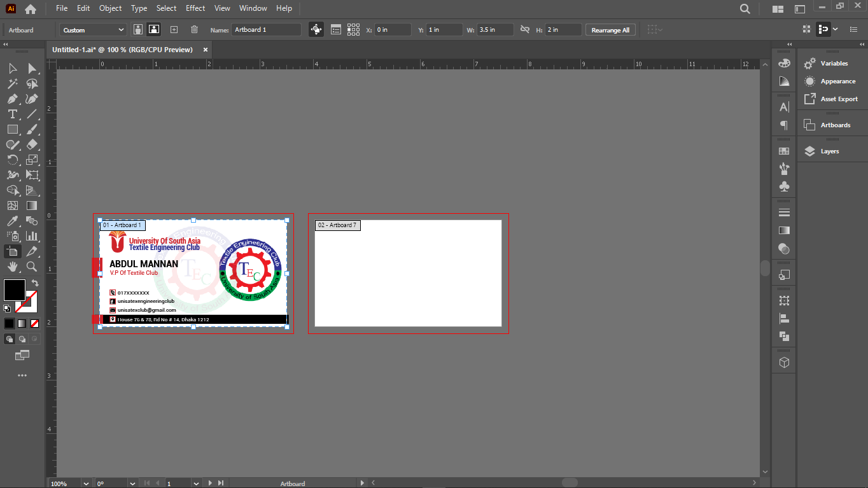
Task: Select the Mesh tool
Action: click(x=13, y=206)
